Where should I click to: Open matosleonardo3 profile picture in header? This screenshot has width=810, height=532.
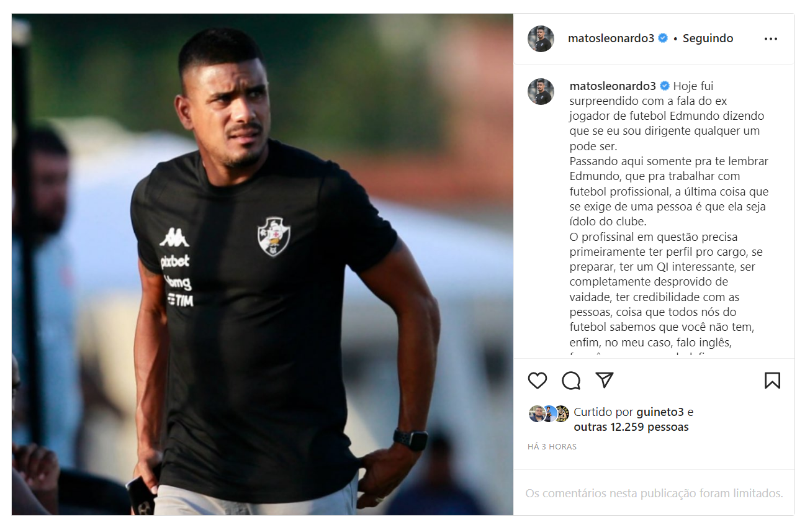[x=541, y=38]
